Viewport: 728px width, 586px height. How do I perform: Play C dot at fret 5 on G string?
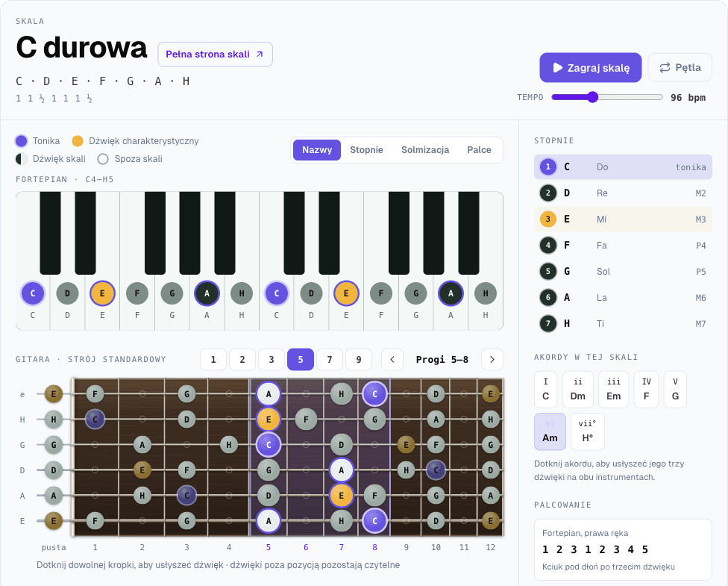pyautogui.click(x=269, y=445)
